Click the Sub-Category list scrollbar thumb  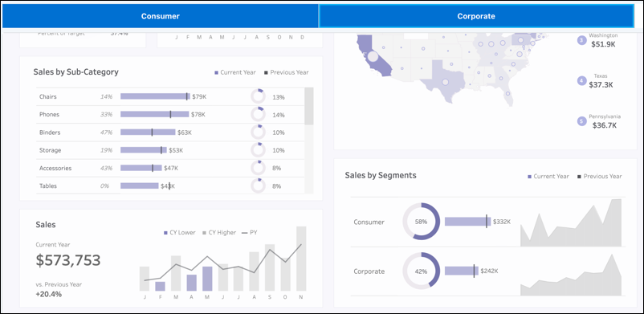(x=309, y=106)
